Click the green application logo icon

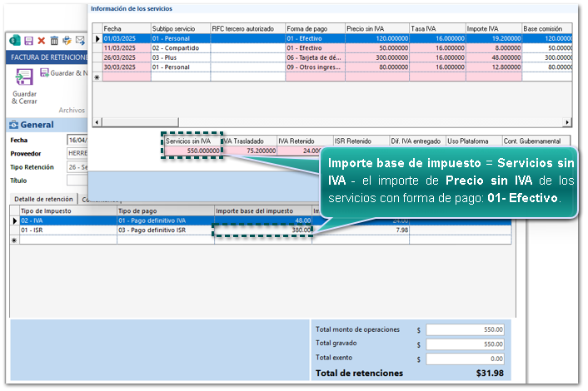point(15,40)
